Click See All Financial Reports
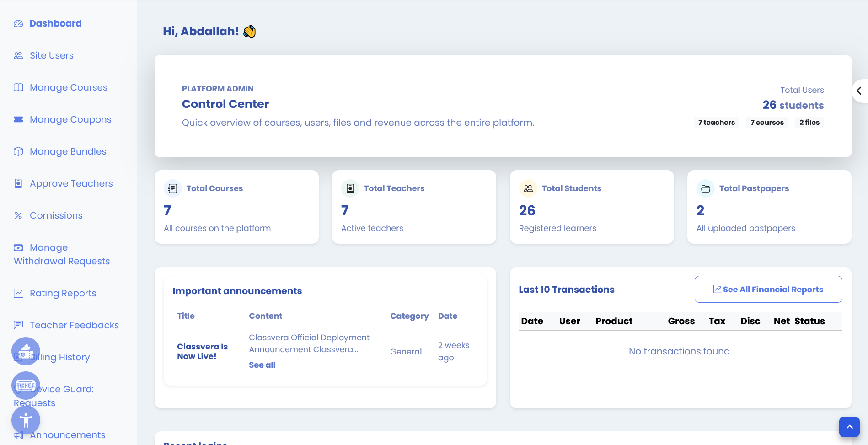Image resolution: width=868 pixels, height=445 pixels. tap(768, 289)
